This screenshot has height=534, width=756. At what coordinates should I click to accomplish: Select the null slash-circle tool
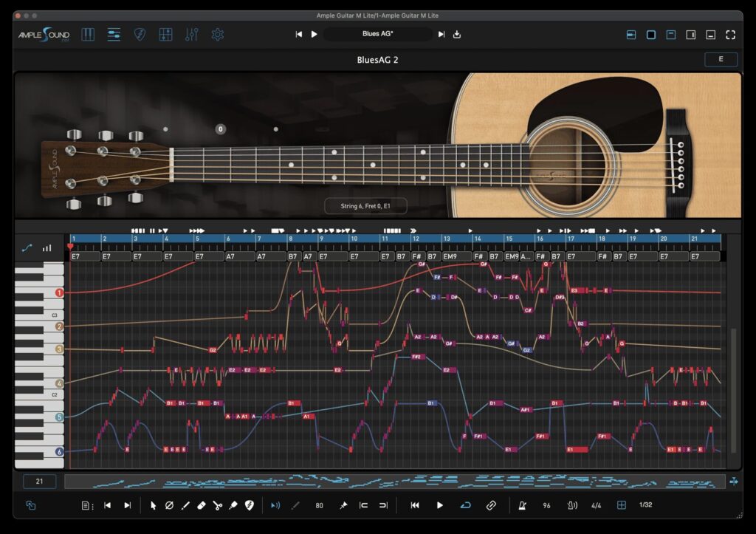click(169, 505)
